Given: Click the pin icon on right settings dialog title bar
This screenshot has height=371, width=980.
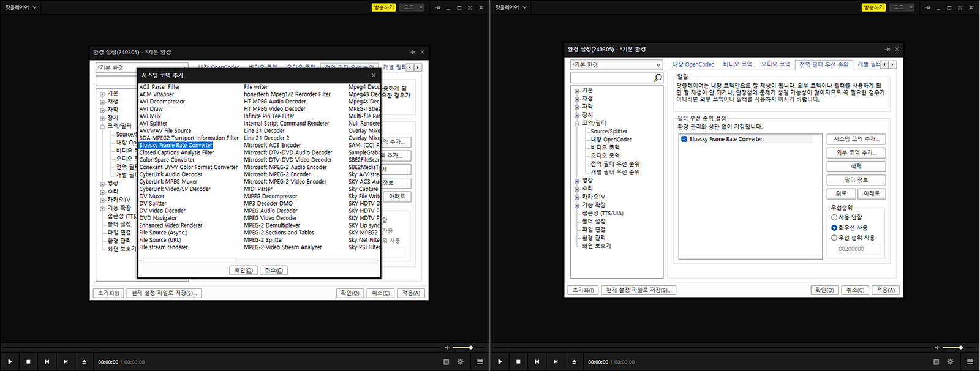Looking at the screenshot, I should coord(888,50).
